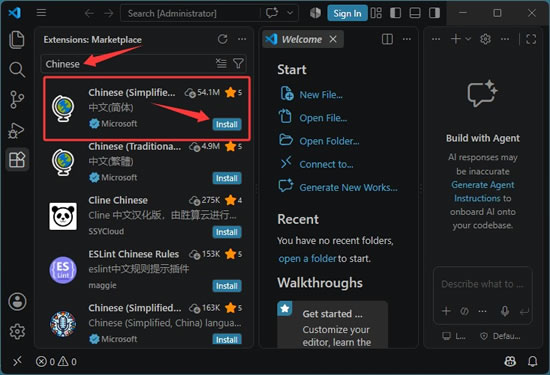Maximize the chat panel

point(531,39)
